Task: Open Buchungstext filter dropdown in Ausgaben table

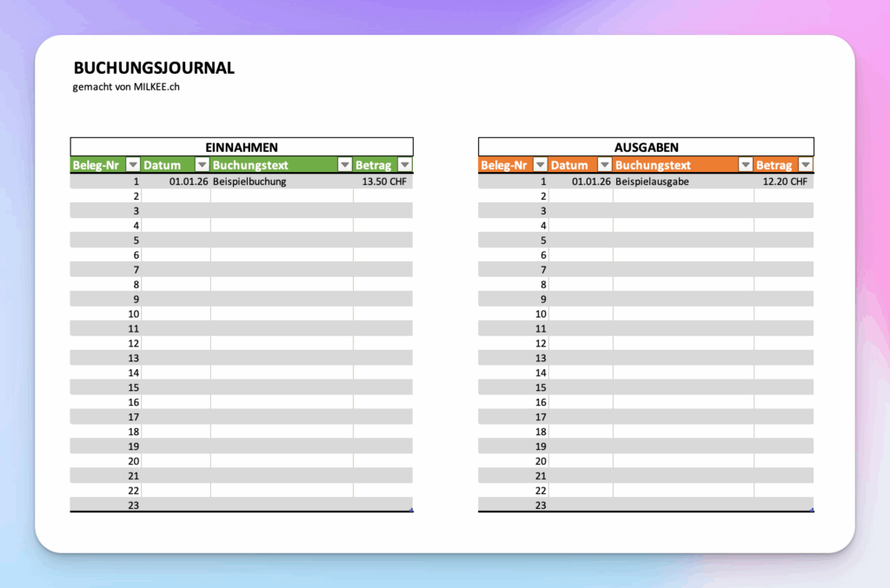Action: click(x=745, y=165)
